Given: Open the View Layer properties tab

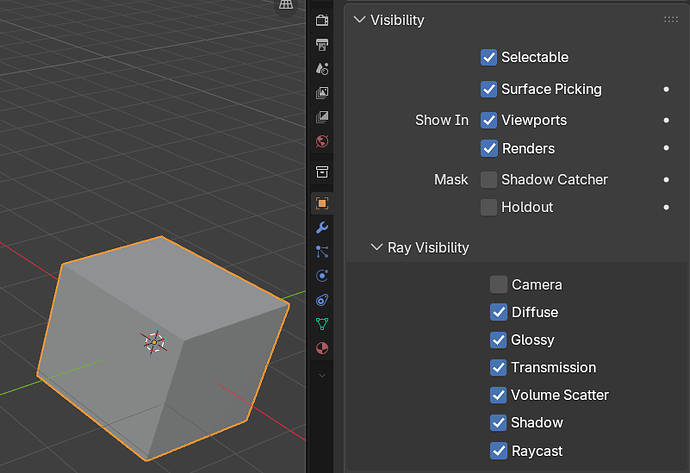Looking at the screenshot, I should point(322,93).
